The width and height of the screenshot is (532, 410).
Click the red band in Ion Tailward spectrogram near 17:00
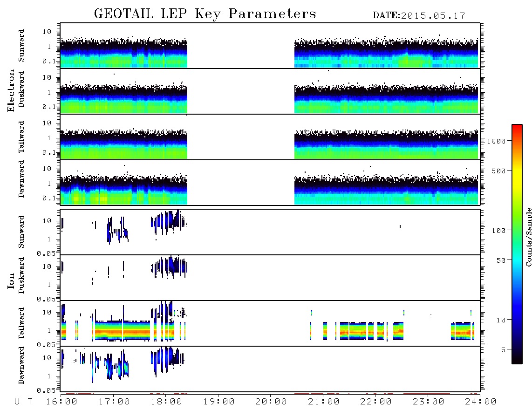click(122, 332)
